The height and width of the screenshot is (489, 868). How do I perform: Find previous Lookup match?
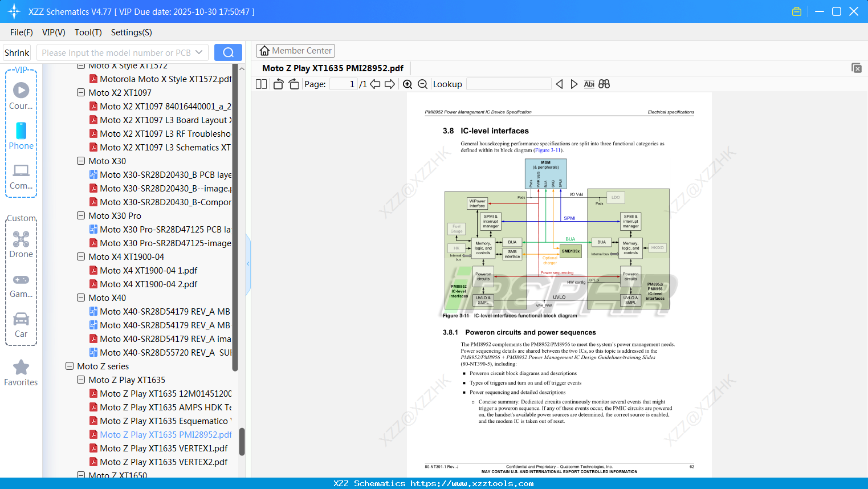[x=559, y=84]
